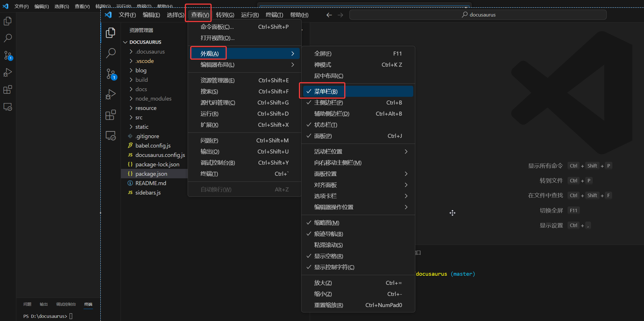The height and width of the screenshot is (321, 644).
Task: Open Remote Explorer icon in front activity bar
Action: (111, 136)
